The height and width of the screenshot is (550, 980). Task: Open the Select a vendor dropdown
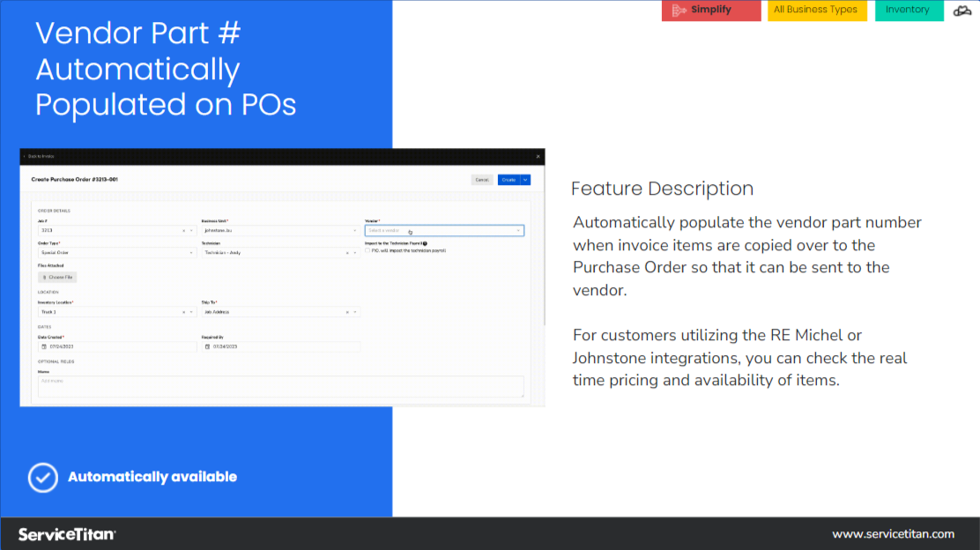click(x=444, y=231)
